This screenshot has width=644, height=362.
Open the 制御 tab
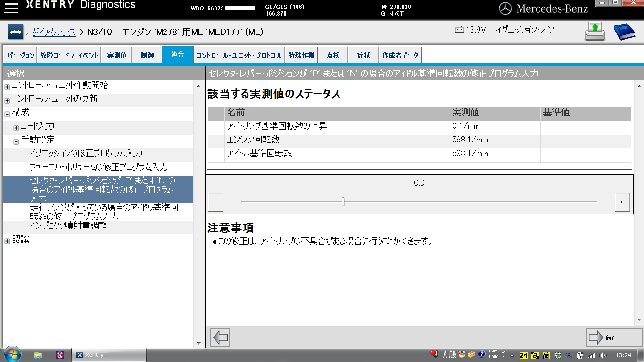(147, 55)
